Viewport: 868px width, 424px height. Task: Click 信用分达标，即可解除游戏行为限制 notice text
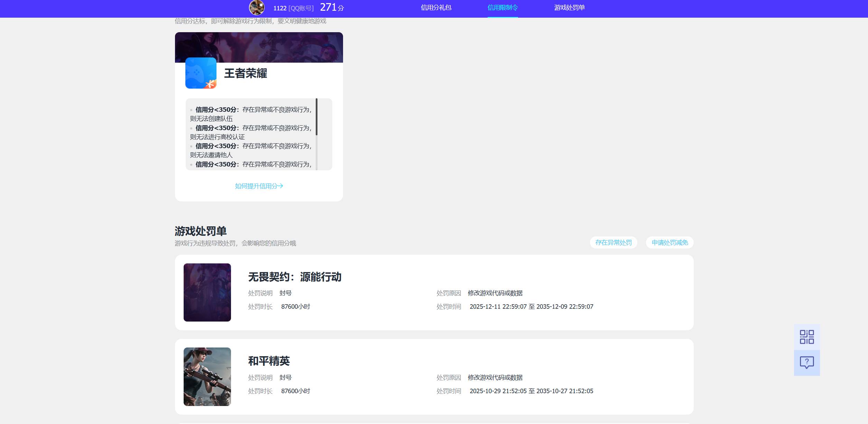point(250,21)
